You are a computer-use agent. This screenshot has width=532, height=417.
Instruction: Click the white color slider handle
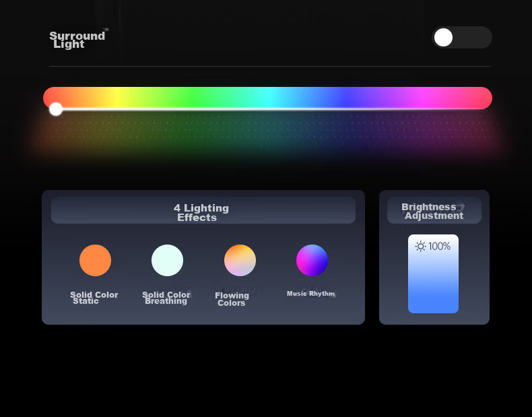pyautogui.click(x=56, y=109)
